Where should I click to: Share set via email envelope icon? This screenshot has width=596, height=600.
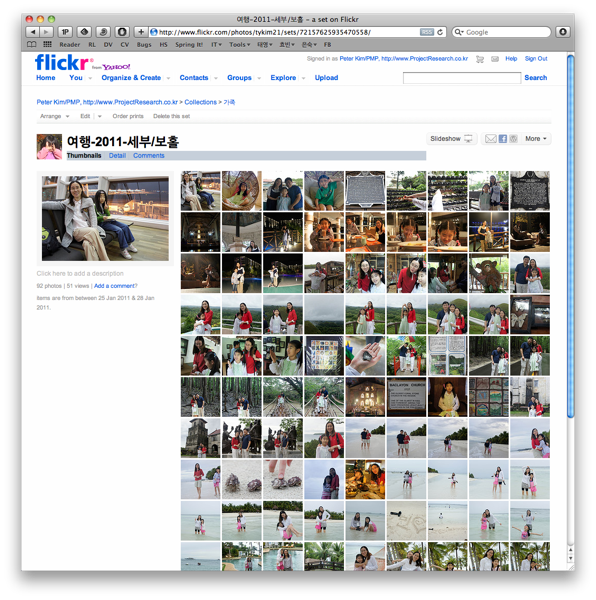490,139
